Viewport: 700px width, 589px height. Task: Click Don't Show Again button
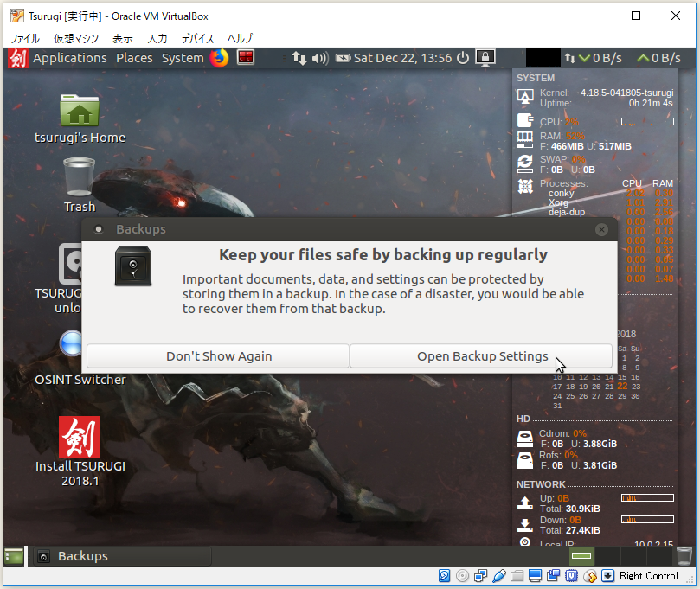pos(218,356)
